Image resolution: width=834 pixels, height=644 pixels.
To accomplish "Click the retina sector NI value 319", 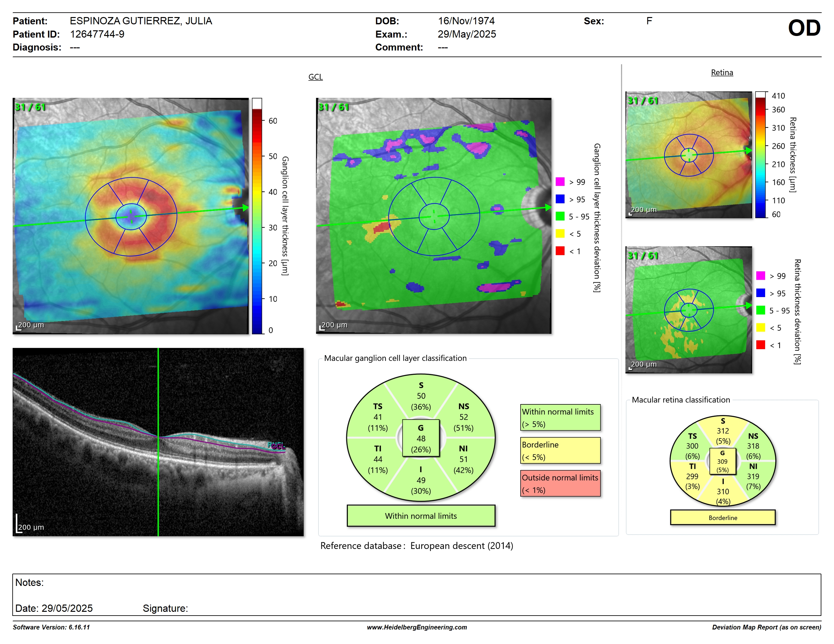I will (x=753, y=476).
